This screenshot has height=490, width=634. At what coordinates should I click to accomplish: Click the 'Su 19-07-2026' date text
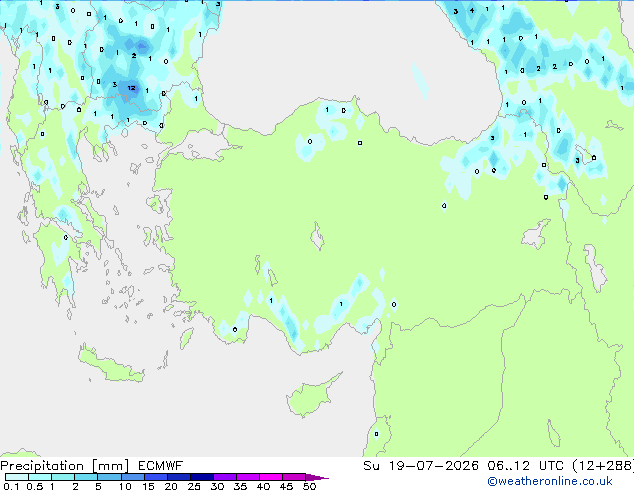421,466
